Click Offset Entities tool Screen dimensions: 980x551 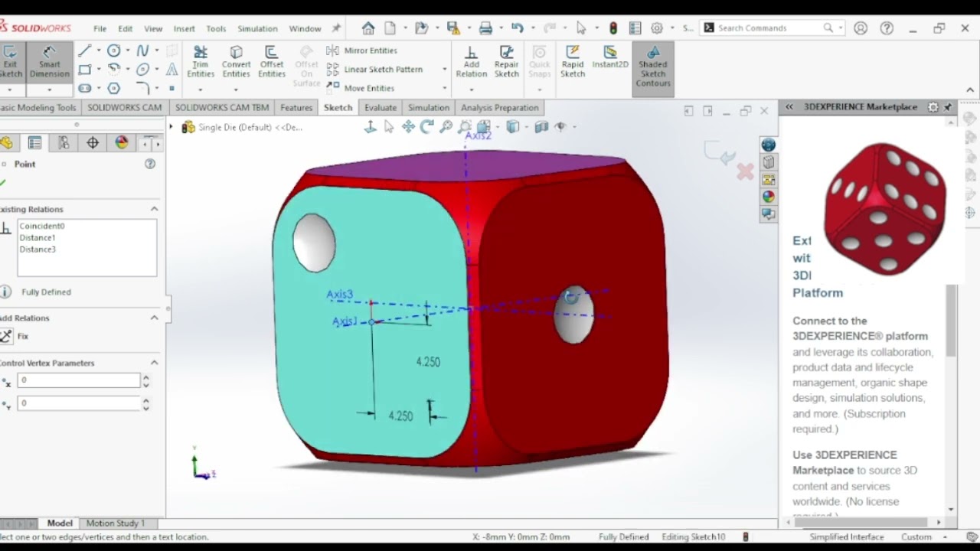point(271,61)
